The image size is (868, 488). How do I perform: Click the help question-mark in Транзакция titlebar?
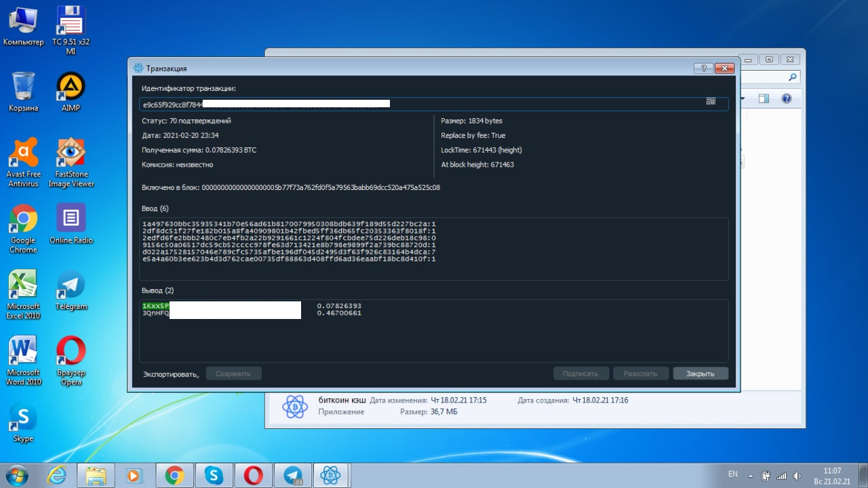pyautogui.click(x=703, y=68)
